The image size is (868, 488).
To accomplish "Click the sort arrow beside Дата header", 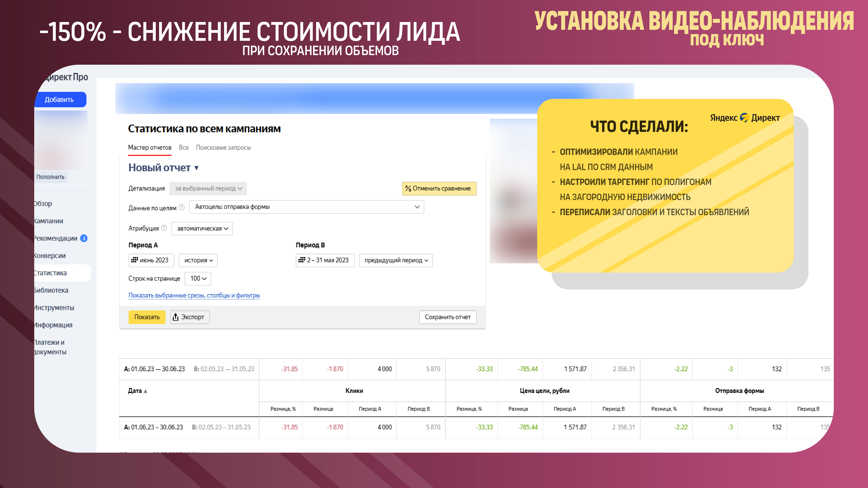I will coord(146,391).
